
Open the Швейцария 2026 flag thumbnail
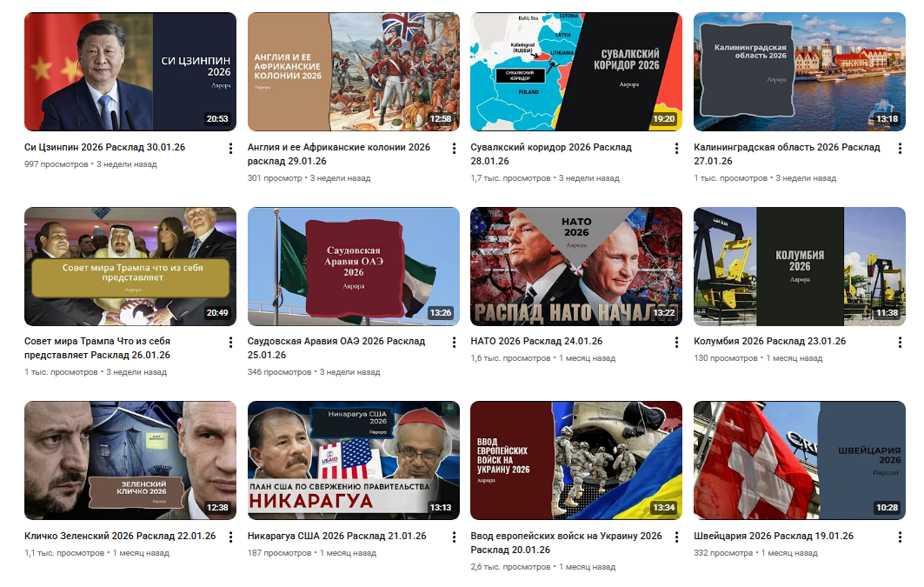[x=800, y=460]
